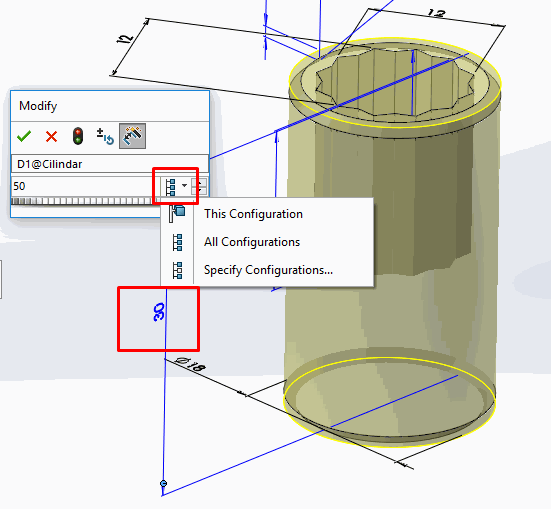Select the blue dimension 30 on sketch

(159, 312)
